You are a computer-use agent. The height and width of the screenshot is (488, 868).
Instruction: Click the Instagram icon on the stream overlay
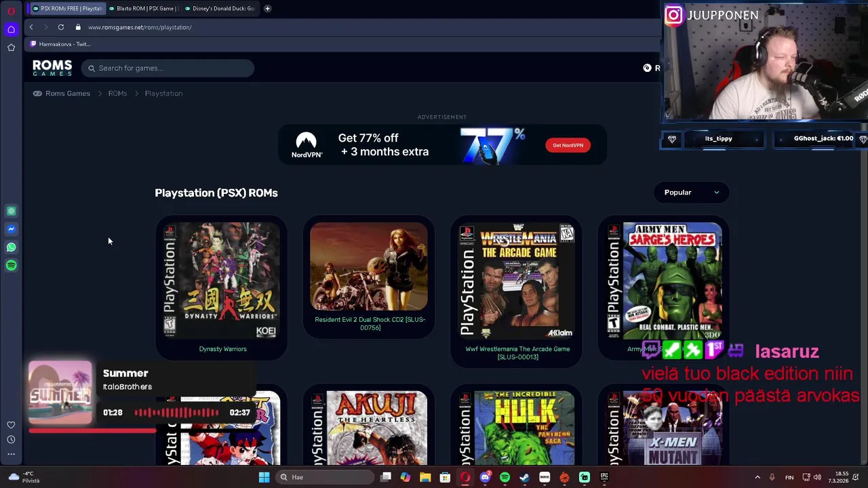(673, 15)
